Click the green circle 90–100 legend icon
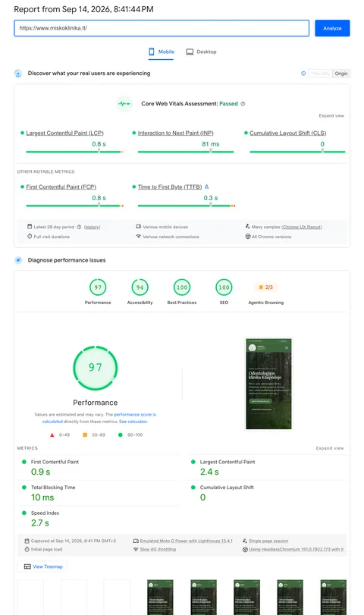Viewport: 364px width, 615px height. click(x=120, y=435)
